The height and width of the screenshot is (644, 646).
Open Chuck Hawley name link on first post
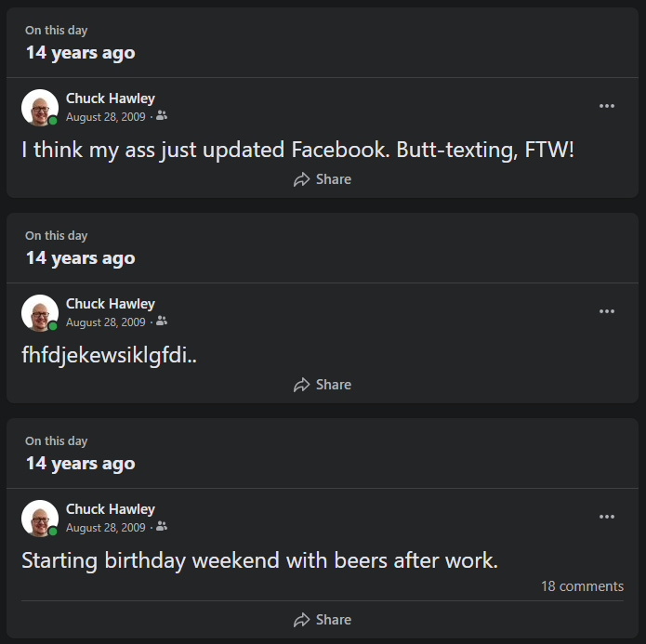(111, 99)
